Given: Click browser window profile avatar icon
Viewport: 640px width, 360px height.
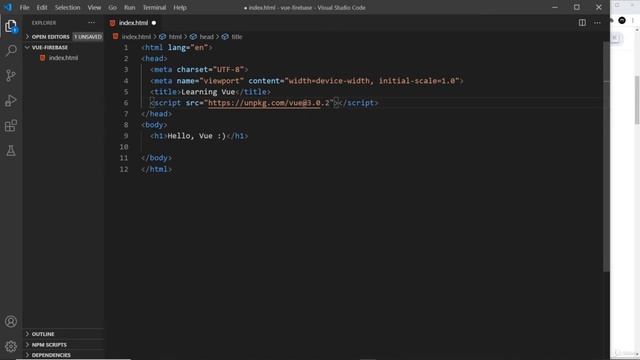Looking at the screenshot, I should pos(622,20).
